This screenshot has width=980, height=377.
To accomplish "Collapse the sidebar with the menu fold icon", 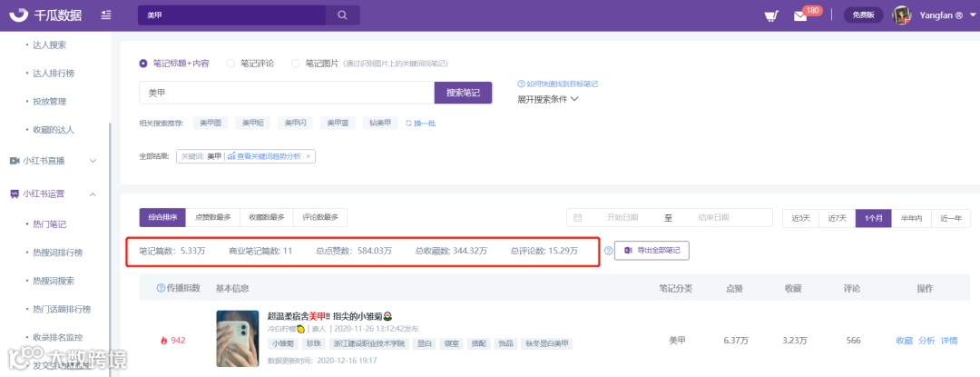I will click(106, 15).
